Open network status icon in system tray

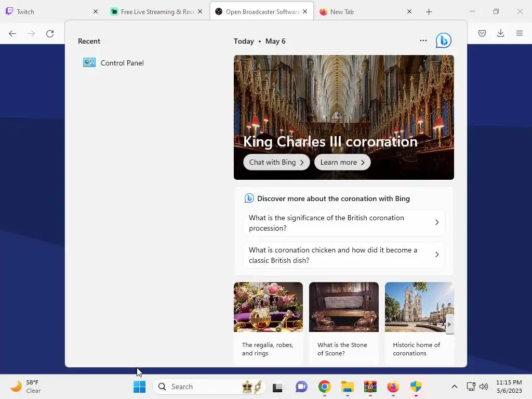471,387
